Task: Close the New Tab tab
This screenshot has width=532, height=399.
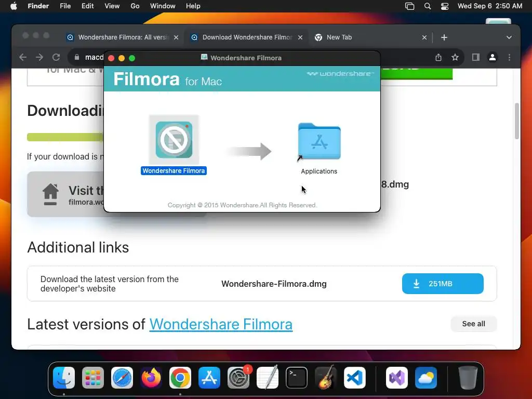Action: click(x=424, y=37)
